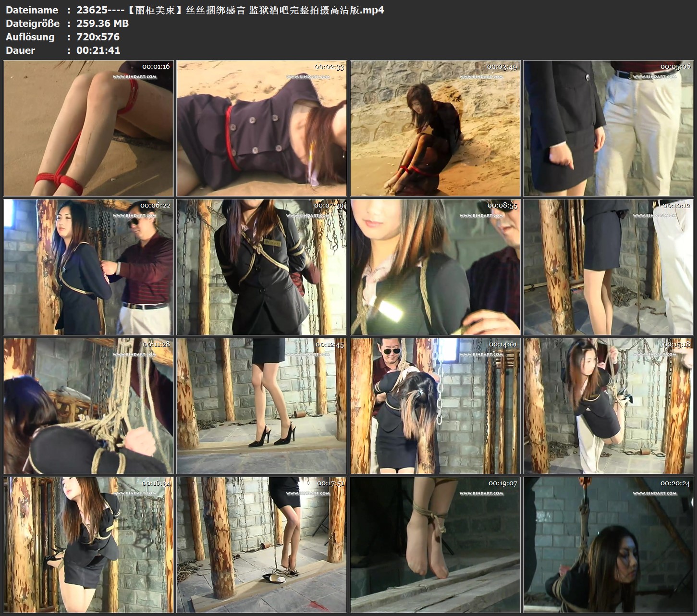This screenshot has width=697, height=616.
Task: Select the frame at 00:17:51
Action: (x=262, y=545)
